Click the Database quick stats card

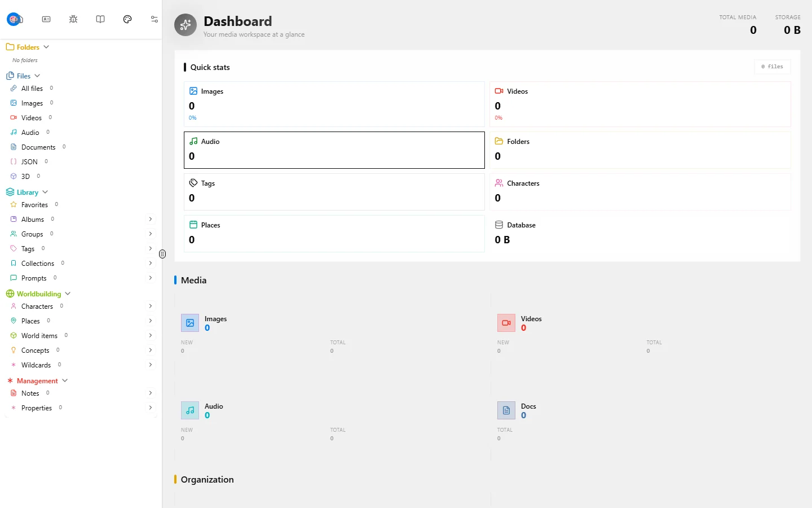[640, 234]
